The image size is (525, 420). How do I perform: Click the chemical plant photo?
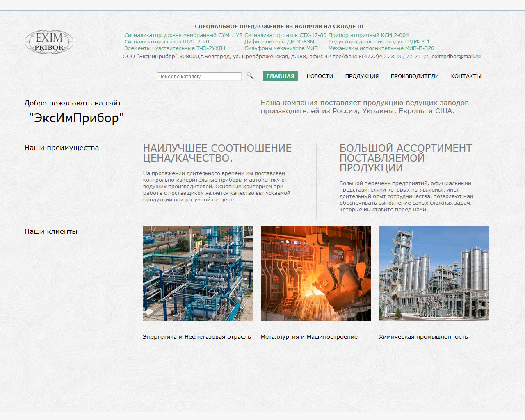coord(434,274)
